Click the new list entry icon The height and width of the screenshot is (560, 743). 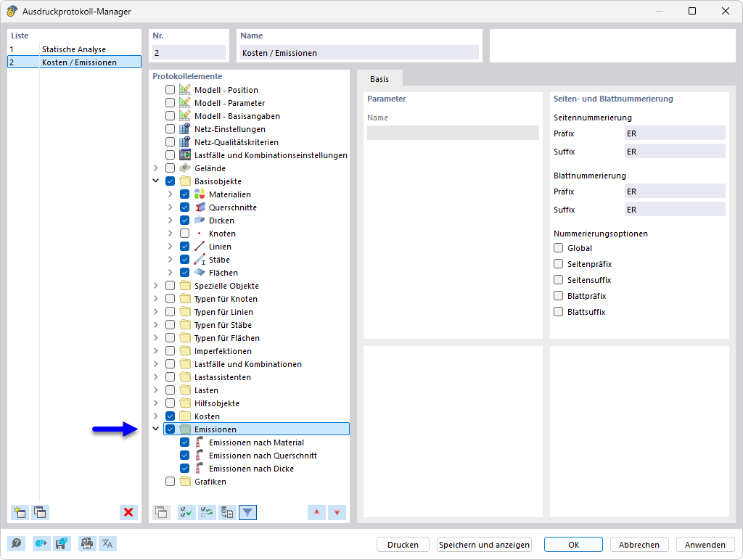20,512
